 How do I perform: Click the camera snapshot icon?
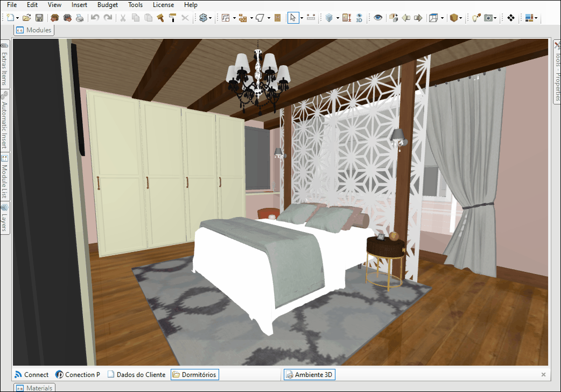(x=488, y=18)
